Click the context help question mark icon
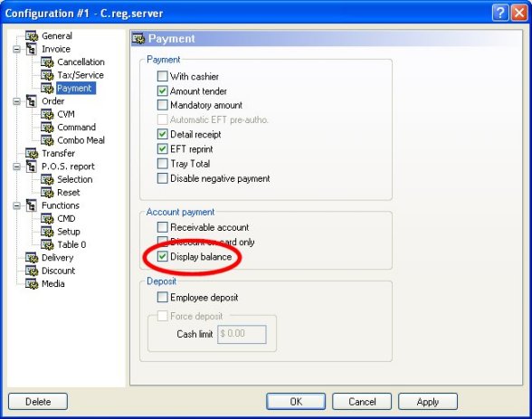The image size is (532, 419). 500,14
